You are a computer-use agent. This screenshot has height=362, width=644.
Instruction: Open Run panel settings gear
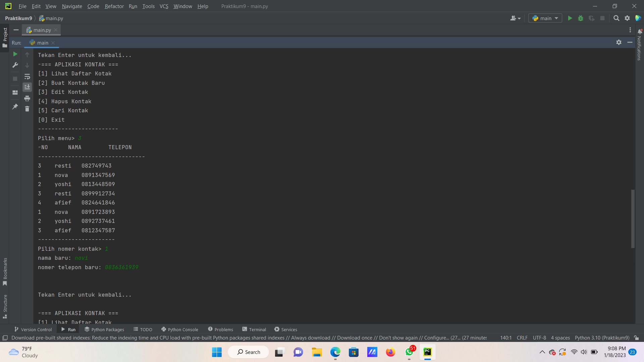[x=619, y=42]
